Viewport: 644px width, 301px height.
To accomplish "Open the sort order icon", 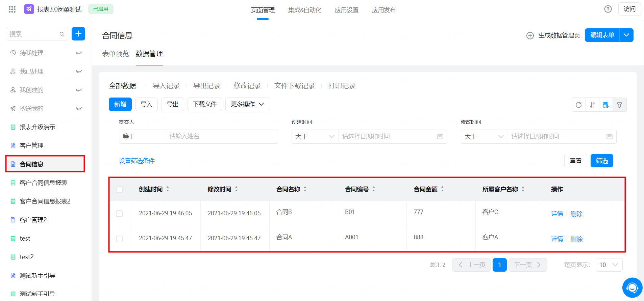I will pyautogui.click(x=592, y=105).
